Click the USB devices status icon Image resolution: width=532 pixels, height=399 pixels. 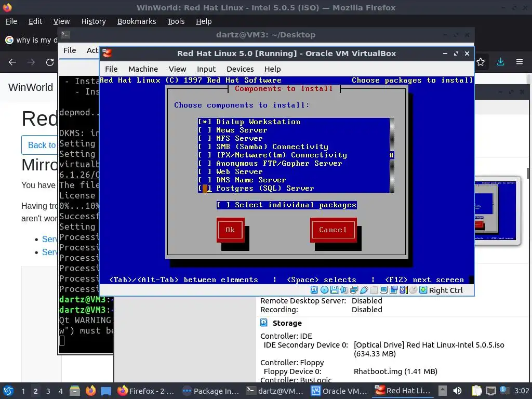click(x=364, y=290)
